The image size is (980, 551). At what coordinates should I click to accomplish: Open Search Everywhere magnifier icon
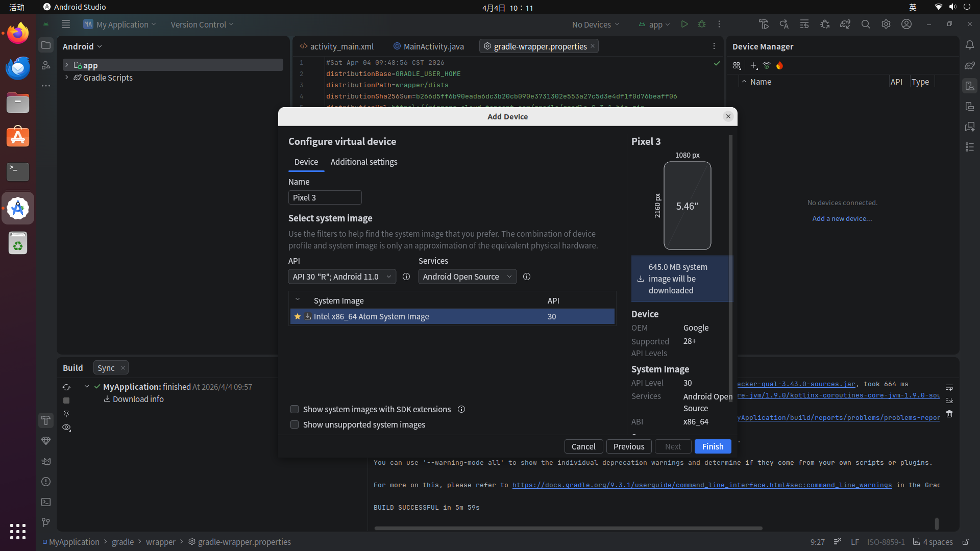coord(866,24)
